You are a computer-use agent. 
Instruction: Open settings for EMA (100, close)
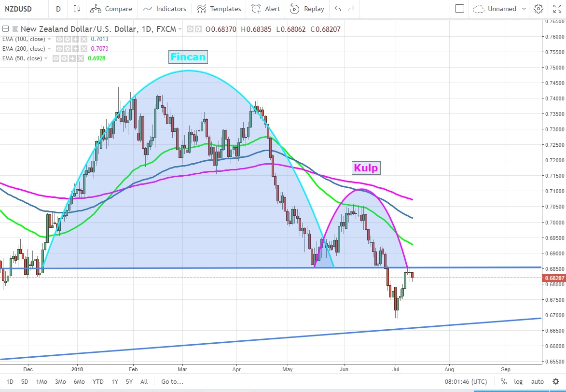(67, 39)
